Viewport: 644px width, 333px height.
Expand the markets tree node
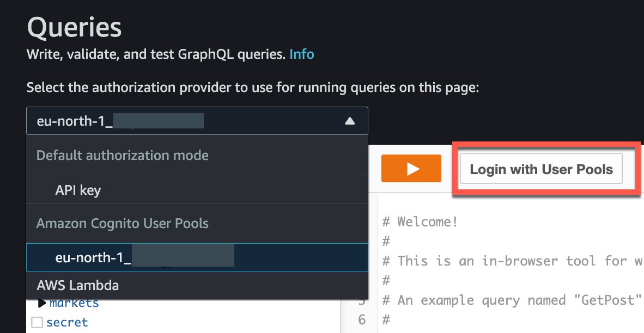41,303
